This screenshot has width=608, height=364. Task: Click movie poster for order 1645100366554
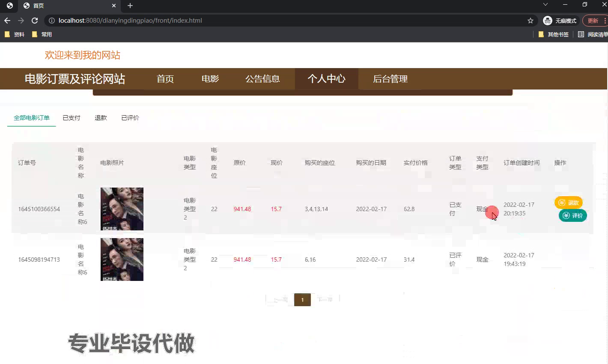(122, 209)
